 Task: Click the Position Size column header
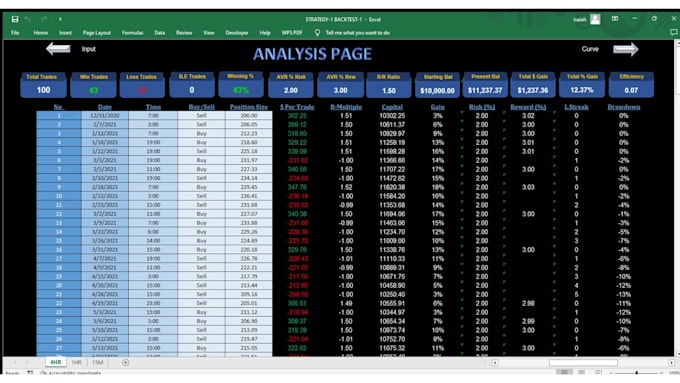click(x=248, y=107)
